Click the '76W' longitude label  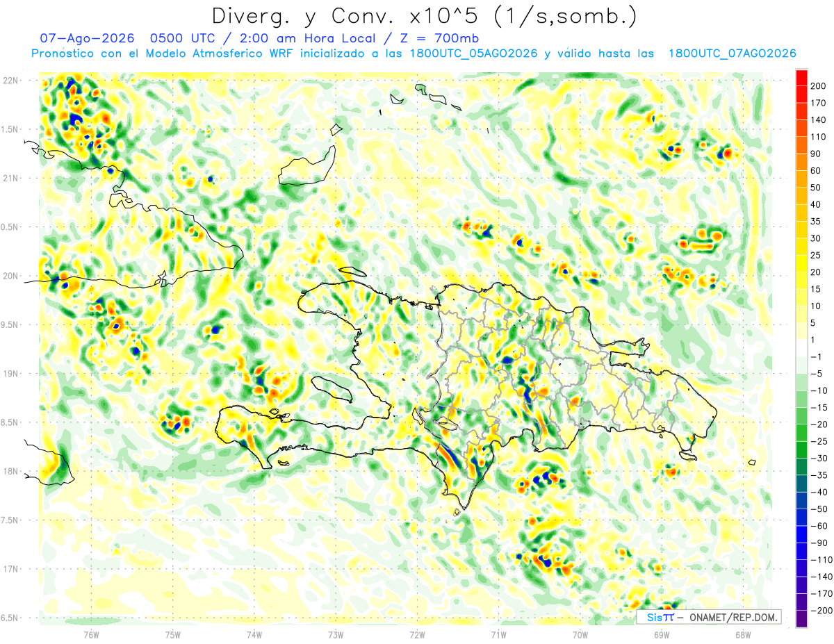(92, 634)
